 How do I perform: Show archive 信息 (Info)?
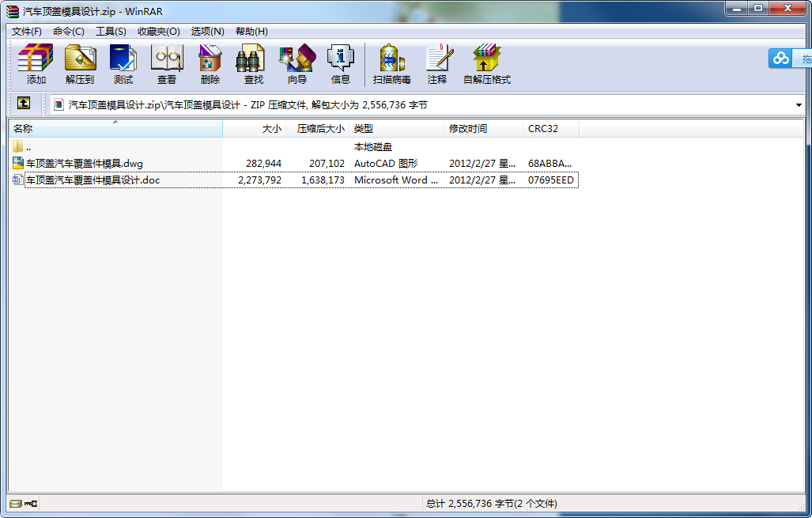pos(340,64)
